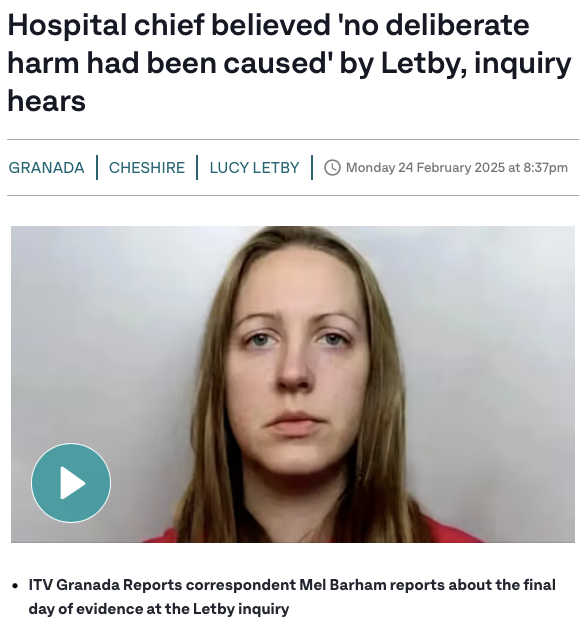Open the GRANADA topic tag
The height and width of the screenshot is (632, 585).
coord(46,168)
